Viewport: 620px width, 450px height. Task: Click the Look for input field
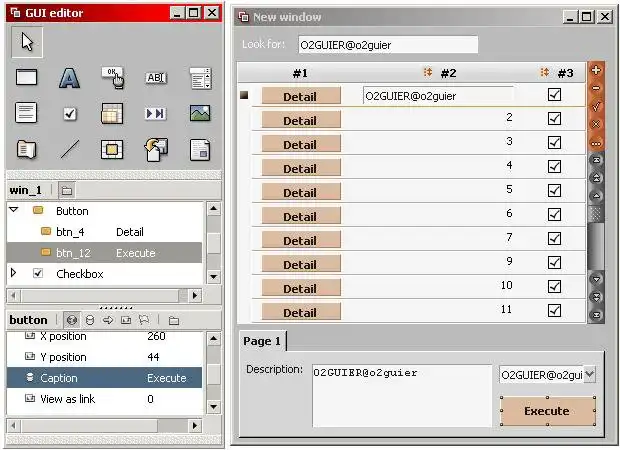(x=388, y=45)
